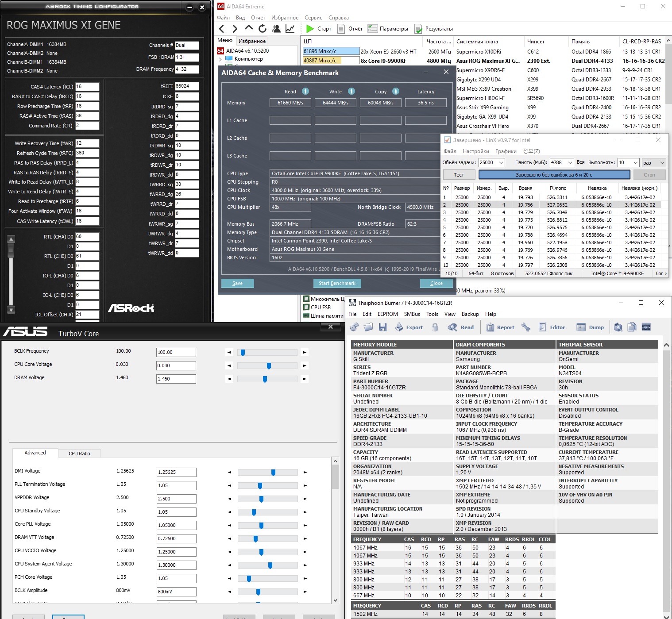Click Report in Thaiphoon Burner toolbar

[500, 327]
